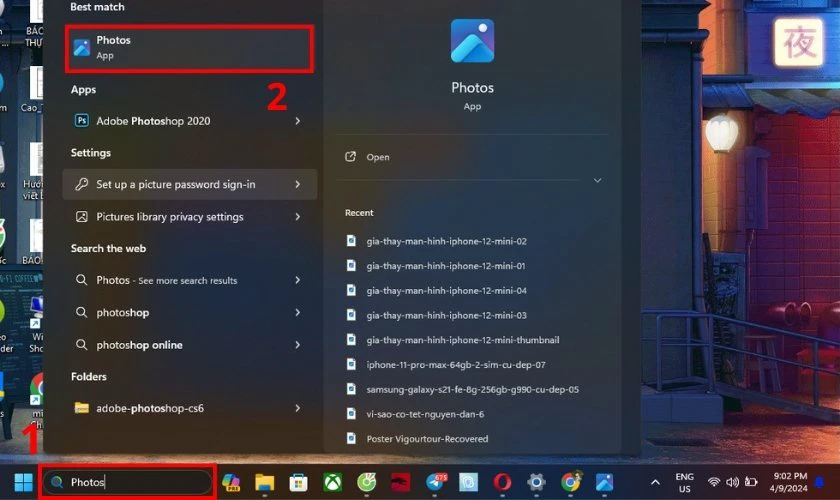Launch Copilot from the taskbar
Image resolution: width=840 pixels, height=500 pixels.
coord(231,482)
